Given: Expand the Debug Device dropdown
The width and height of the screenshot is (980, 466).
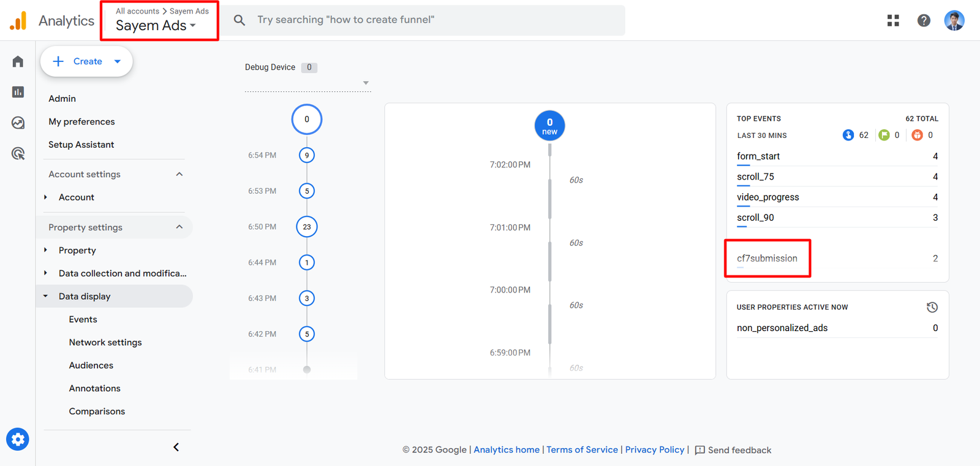Looking at the screenshot, I should coord(366,83).
